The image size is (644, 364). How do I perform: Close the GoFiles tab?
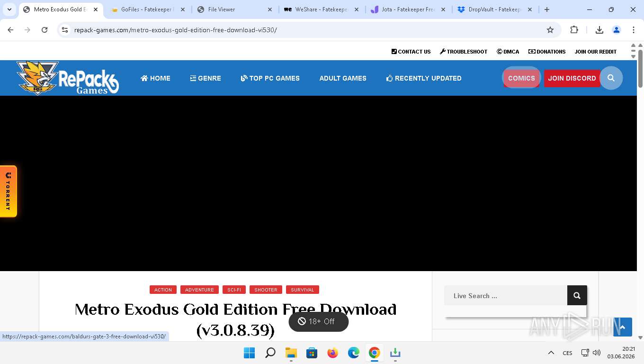coord(183,9)
